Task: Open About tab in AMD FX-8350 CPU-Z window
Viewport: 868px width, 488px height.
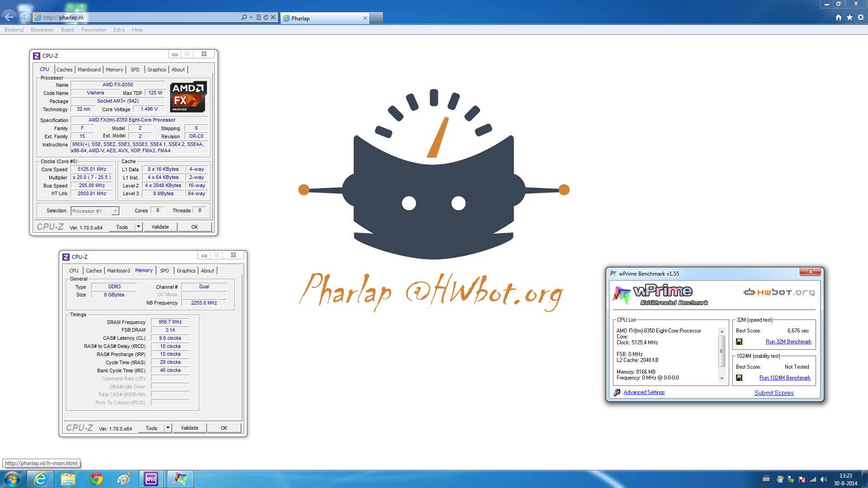Action: [x=178, y=70]
